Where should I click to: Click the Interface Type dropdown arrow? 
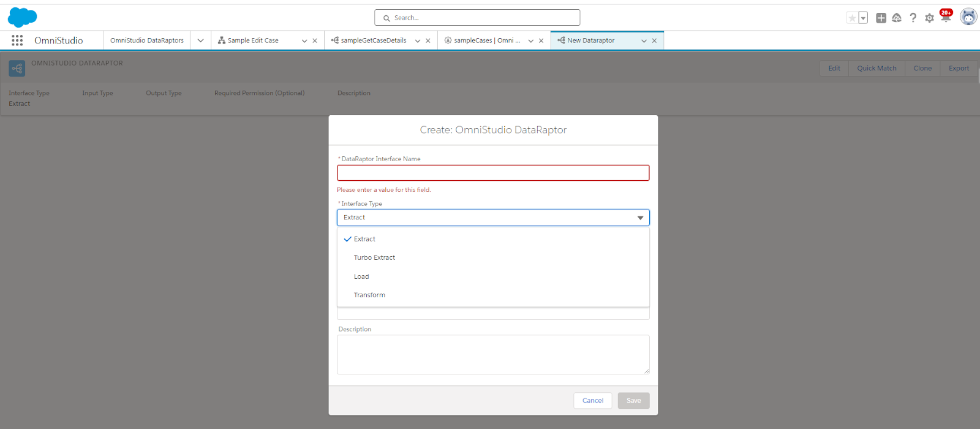tap(640, 218)
